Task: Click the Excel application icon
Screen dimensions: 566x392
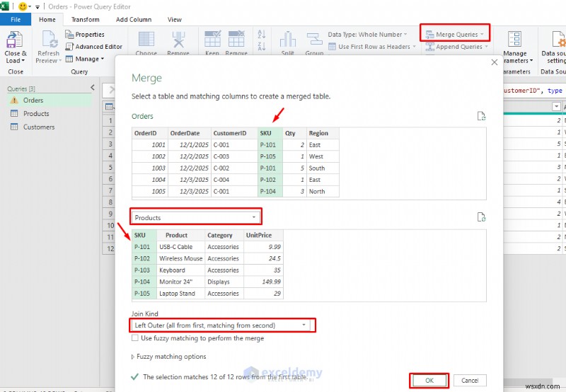Action: tap(5, 6)
